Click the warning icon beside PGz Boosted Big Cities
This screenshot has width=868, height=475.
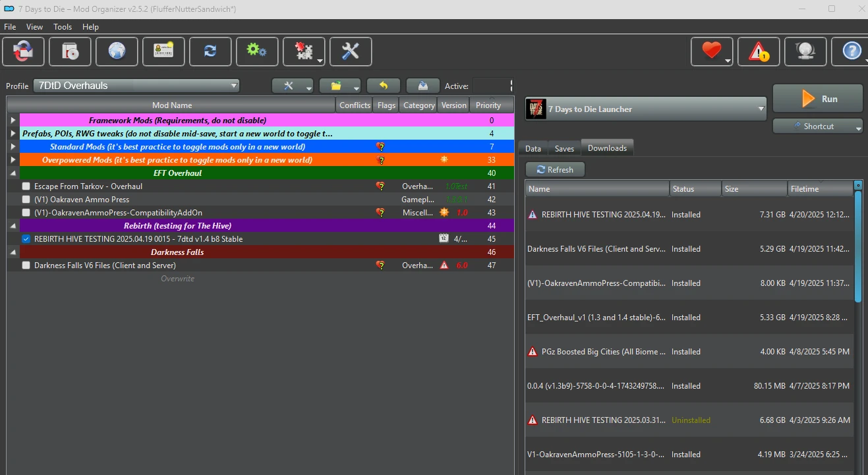[533, 352]
